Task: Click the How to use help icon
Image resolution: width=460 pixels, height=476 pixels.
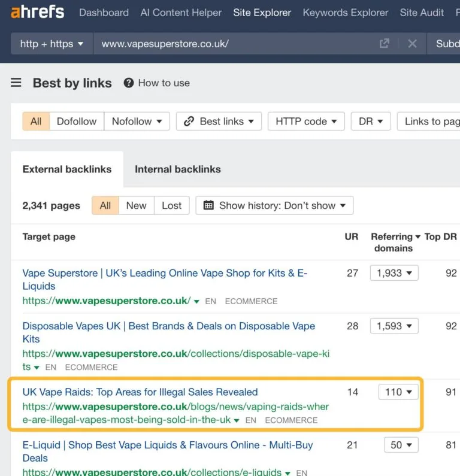Action: coord(129,83)
